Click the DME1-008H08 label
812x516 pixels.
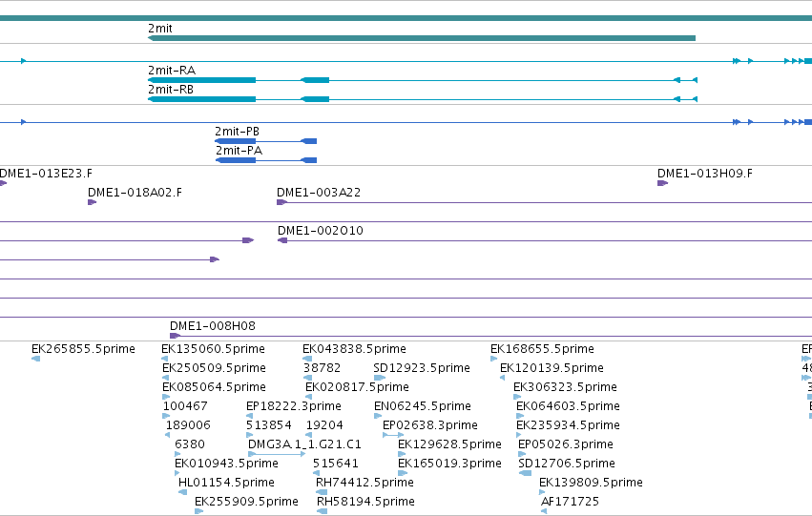click(213, 326)
